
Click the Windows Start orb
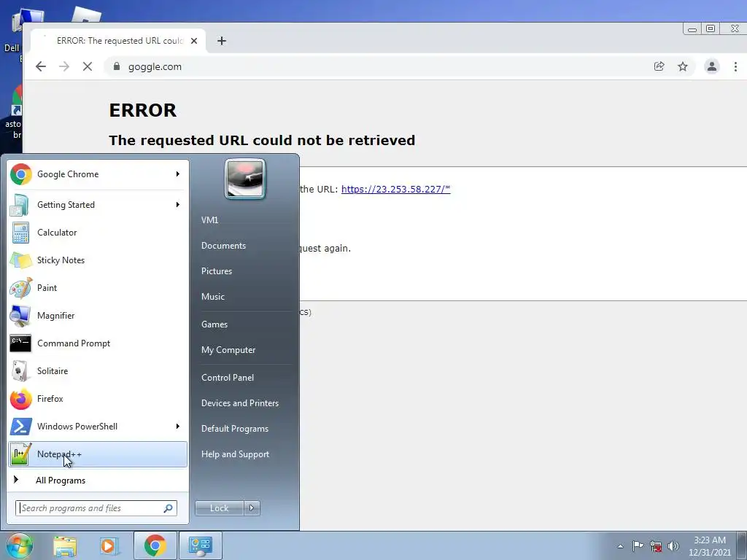[20, 545]
